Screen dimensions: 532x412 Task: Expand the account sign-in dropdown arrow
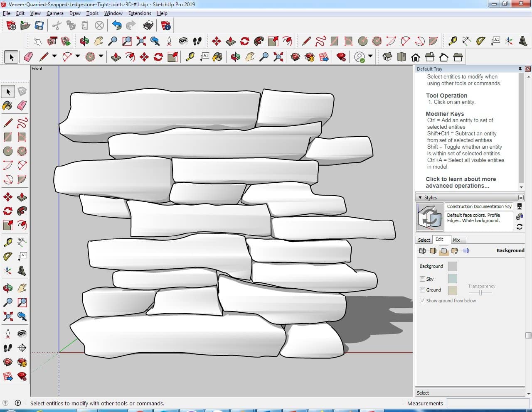pos(370,56)
